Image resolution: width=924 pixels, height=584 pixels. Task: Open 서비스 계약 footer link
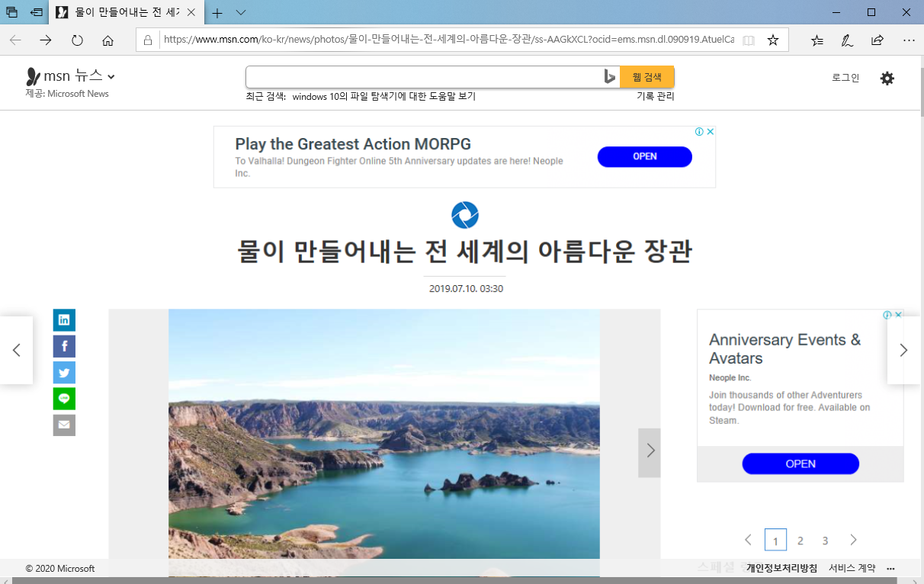[852, 569]
